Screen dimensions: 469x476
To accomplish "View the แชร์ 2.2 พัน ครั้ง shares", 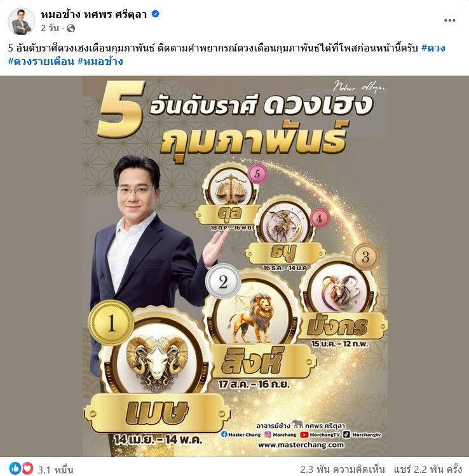I will (428, 469).
